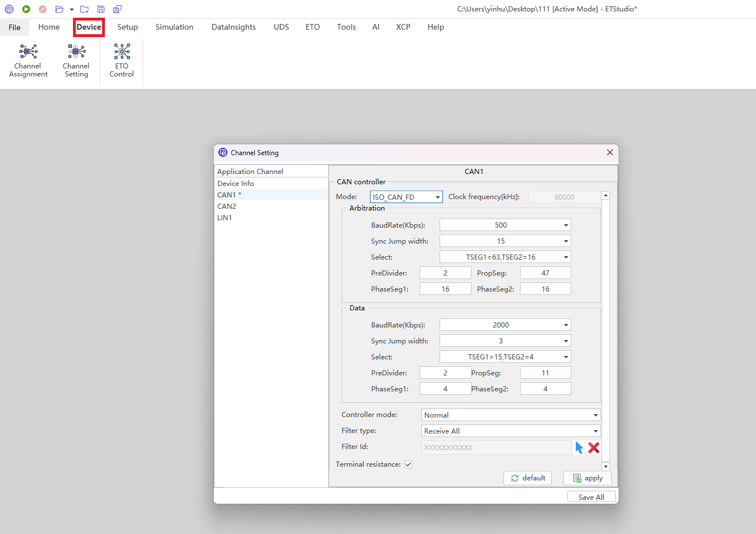Click the green Start run icon
Image resolution: width=756 pixels, height=534 pixels.
point(26,9)
